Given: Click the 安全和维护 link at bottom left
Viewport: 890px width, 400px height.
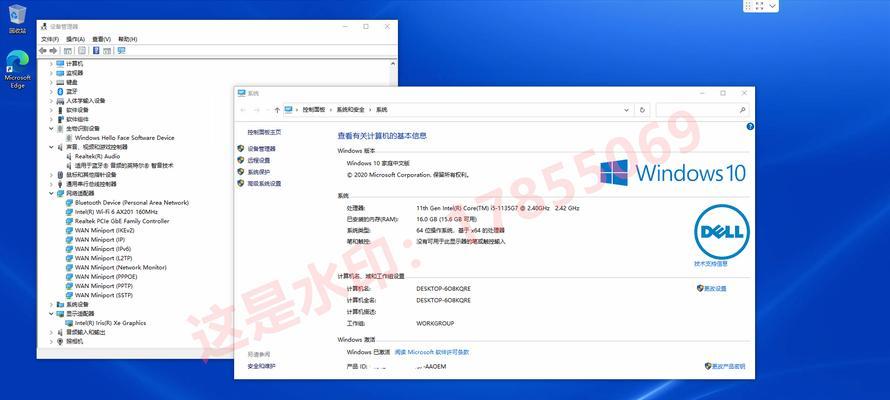Looking at the screenshot, I should point(261,366).
